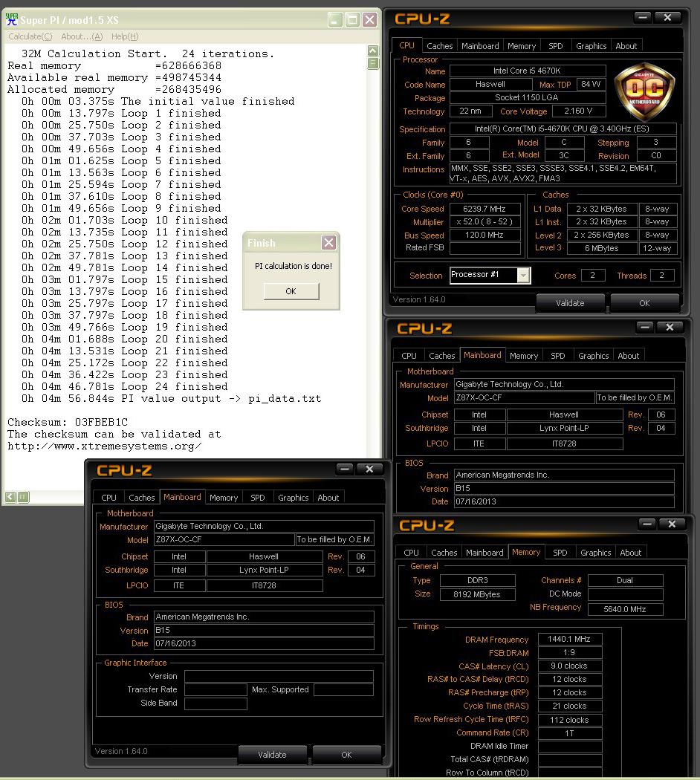The height and width of the screenshot is (780, 700).
Task: Click the Core Voltage value 2.160 V
Action: coord(578,111)
